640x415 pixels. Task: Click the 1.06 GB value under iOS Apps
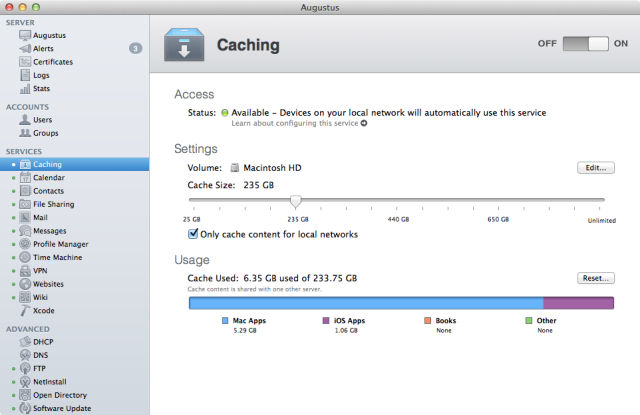tap(346, 331)
